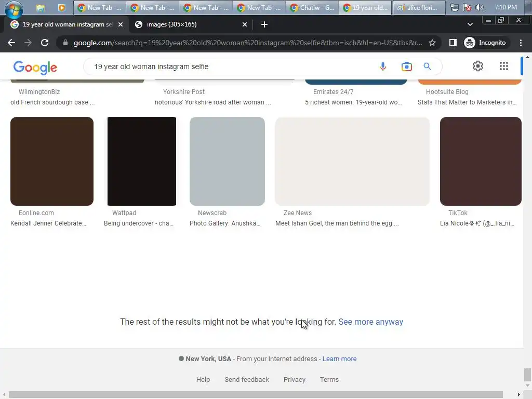
Task: Click the horizontal scrollbar thumb
Action: (x=256, y=395)
